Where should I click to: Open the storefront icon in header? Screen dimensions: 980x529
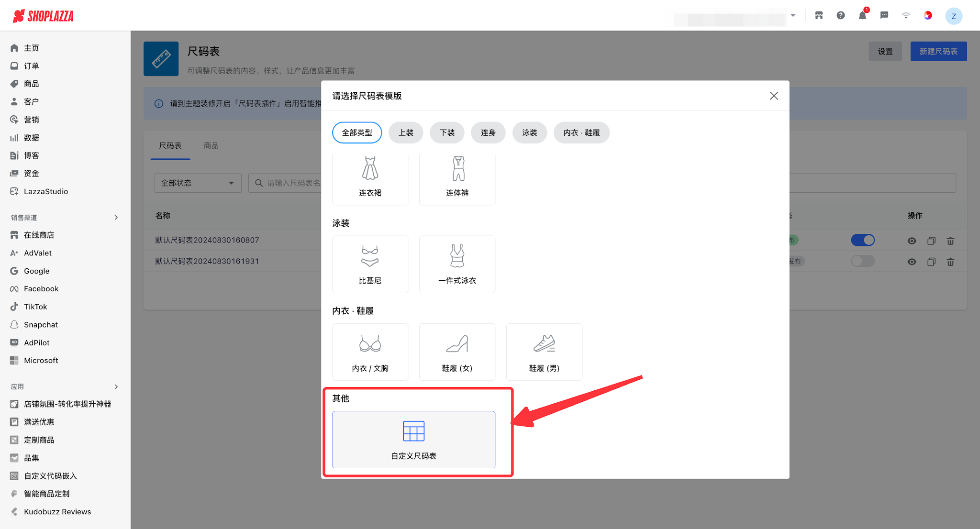(819, 15)
